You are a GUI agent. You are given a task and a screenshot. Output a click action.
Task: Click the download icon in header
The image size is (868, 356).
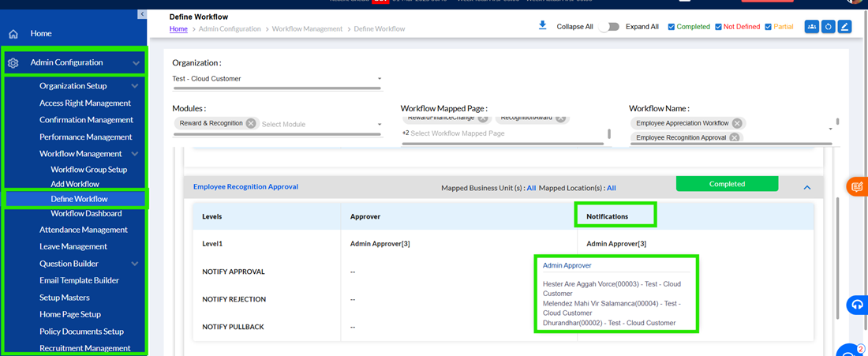click(x=543, y=25)
